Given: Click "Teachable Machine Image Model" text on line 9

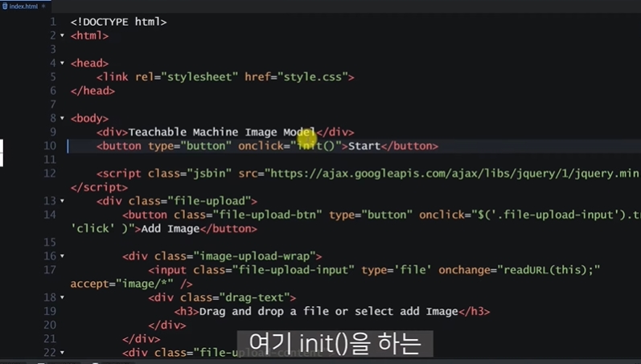Looking at the screenshot, I should pyautogui.click(x=222, y=132).
